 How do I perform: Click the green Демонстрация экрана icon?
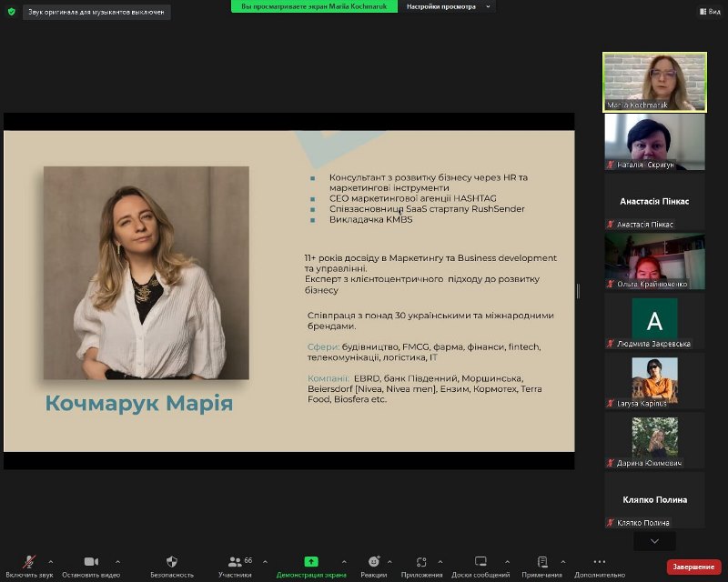[311, 562]
